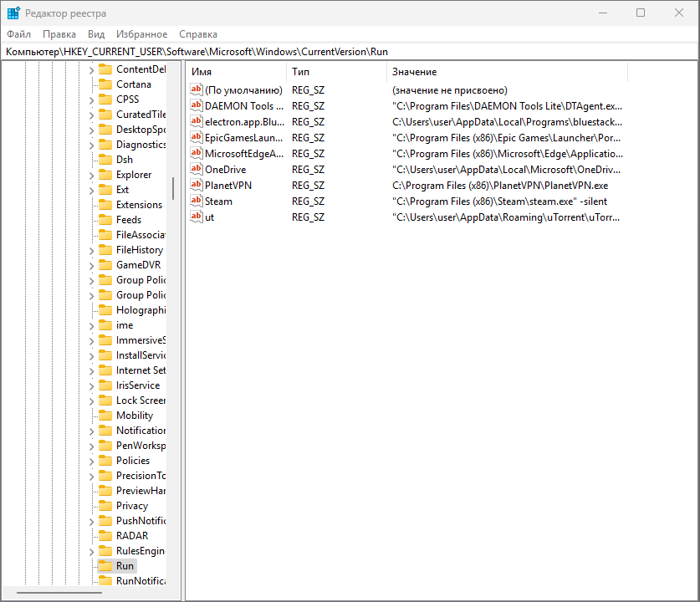Click the Dsh folder icon
The image size is (700, 602).
tap(105, 160)
